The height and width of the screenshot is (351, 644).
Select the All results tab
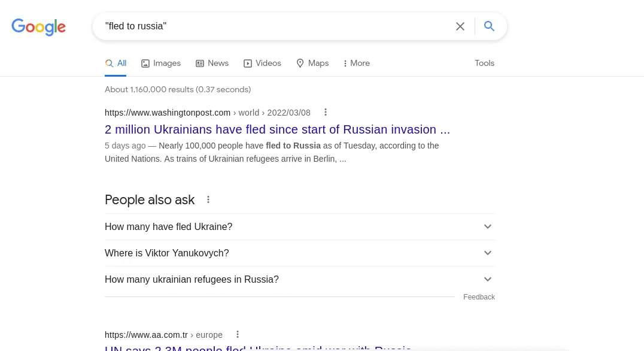tap(116, 63)
